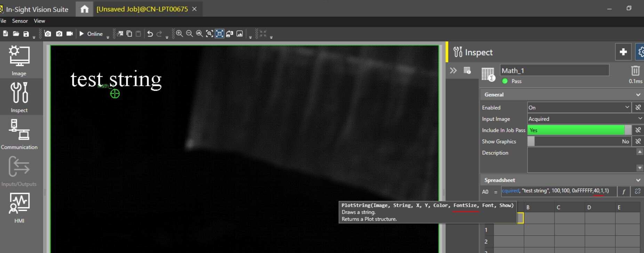
Task: Edit the Math_1 tool name field
Action: point(555,70)
